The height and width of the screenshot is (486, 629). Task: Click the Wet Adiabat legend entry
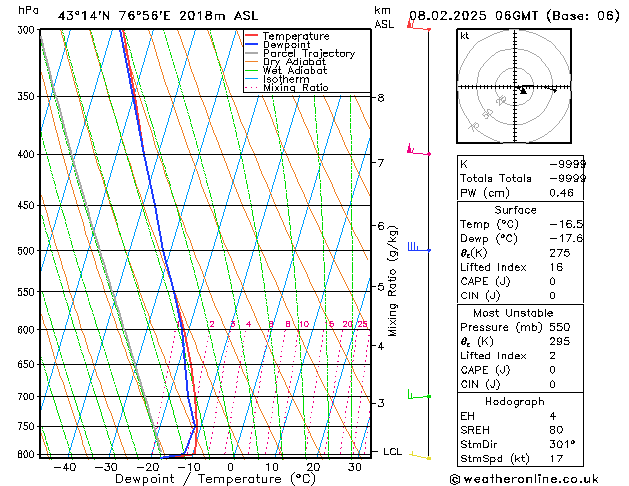[297, 71]
